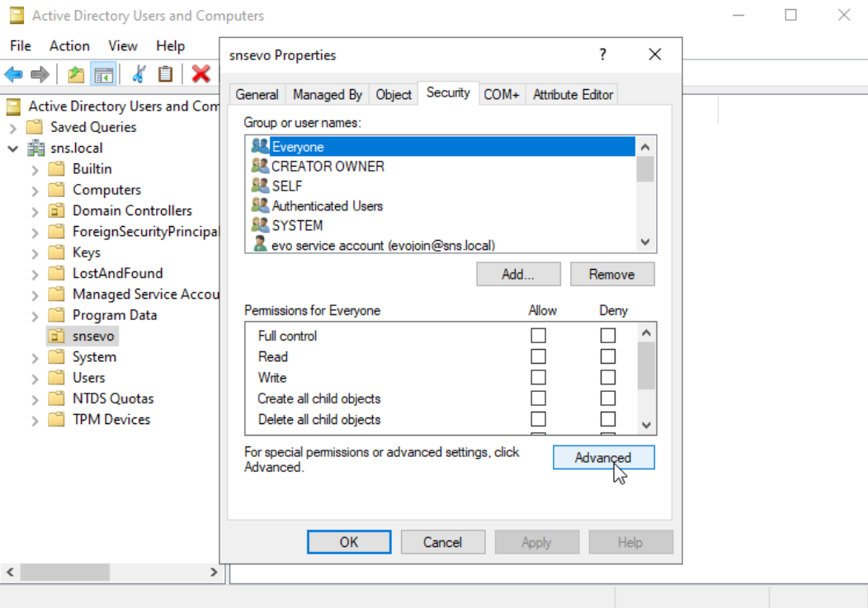Select the Users container in tree
Screen dimensions: 868x608
click(88, 378)
